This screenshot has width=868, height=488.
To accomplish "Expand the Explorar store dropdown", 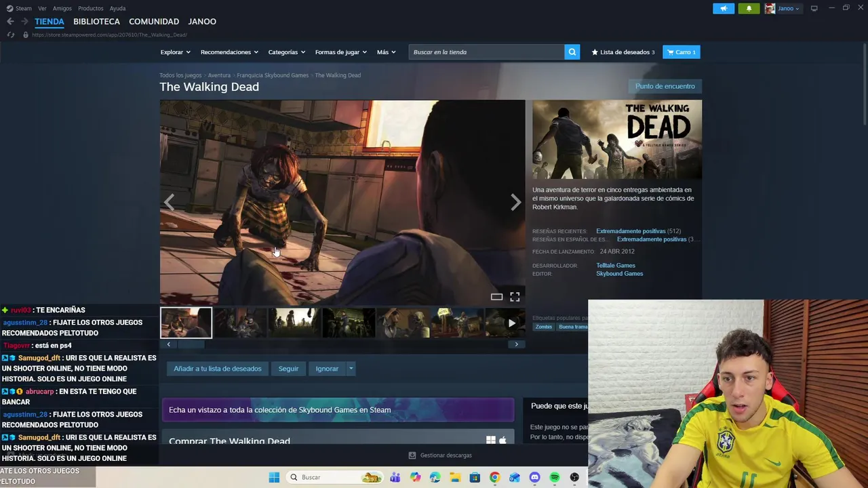I will (x=175, y=52).
